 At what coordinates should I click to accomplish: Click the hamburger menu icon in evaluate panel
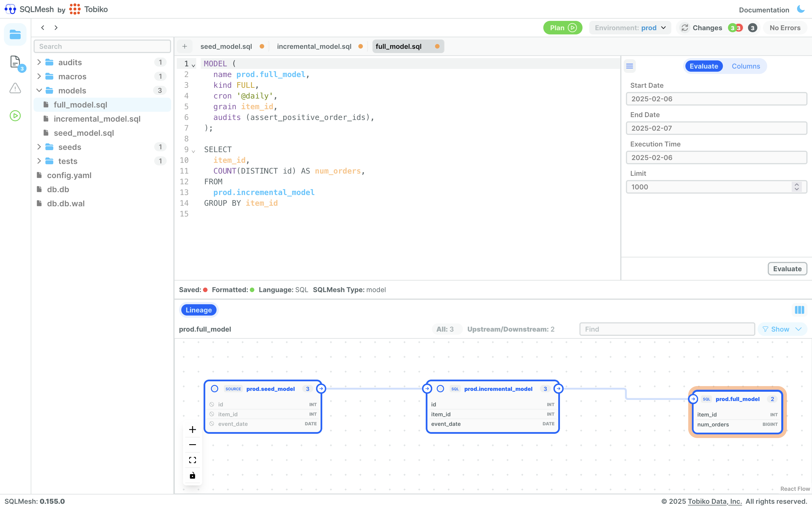coord(630,66)
